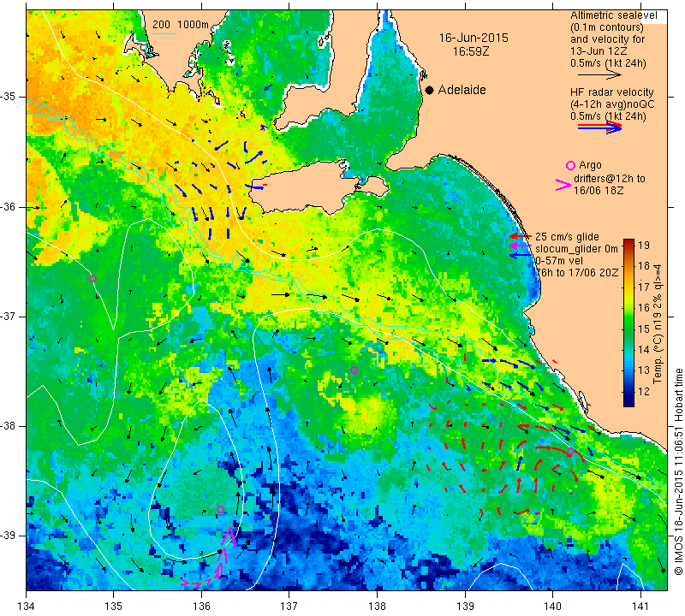Screen dimensions: 685x616
Task: Click the dark blue bottom of the temperature colorbar
Action: 628,402
